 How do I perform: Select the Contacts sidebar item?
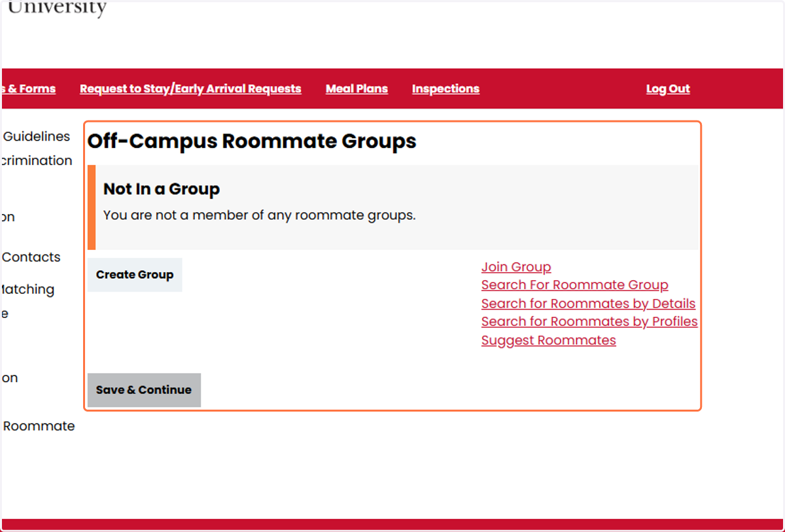click(31, 257)
